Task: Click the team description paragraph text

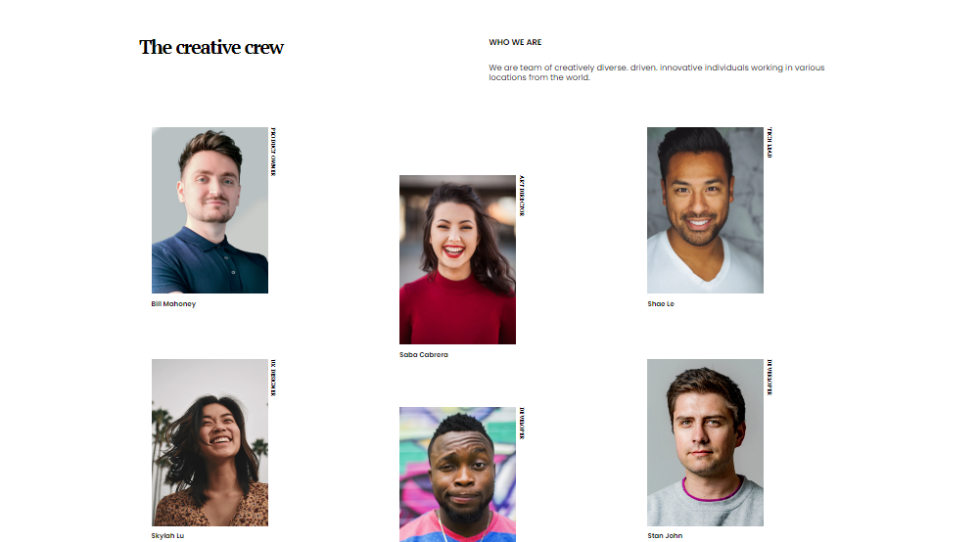Action: point(656,72)
